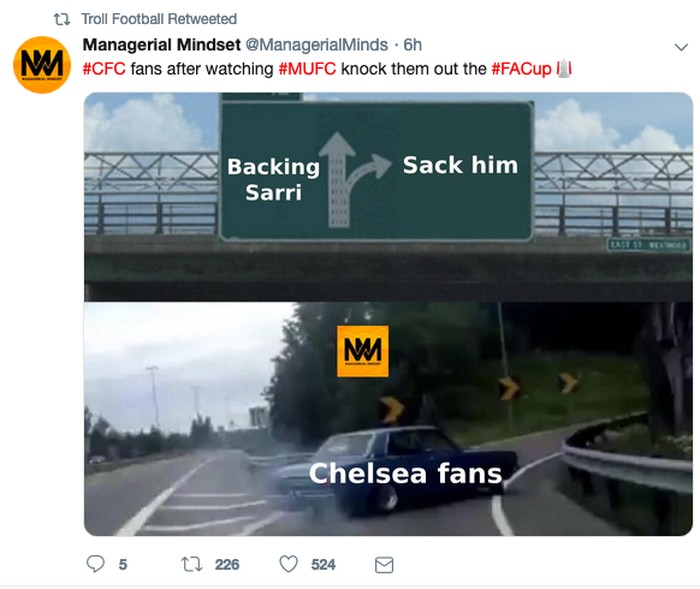Expand the tweet options chevron
Image resolution: width=700 pixels, height=589 pixels.
(x=681, y=46)
